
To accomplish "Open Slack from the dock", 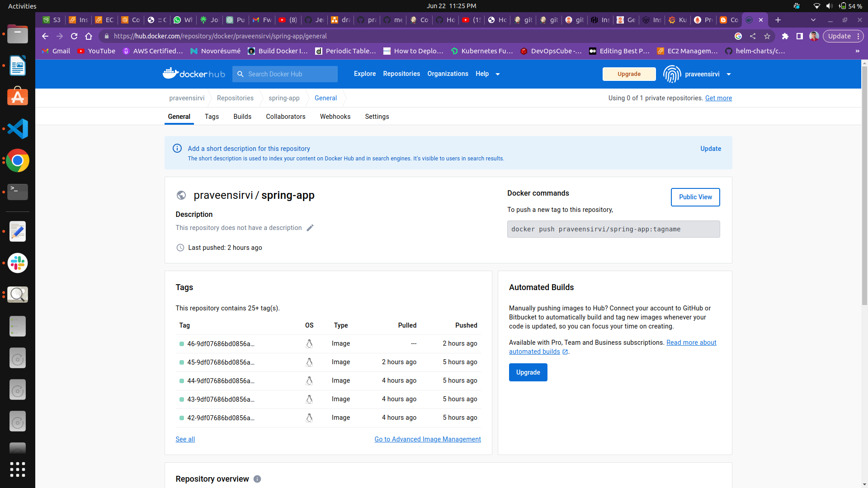I will pos(18,263).
